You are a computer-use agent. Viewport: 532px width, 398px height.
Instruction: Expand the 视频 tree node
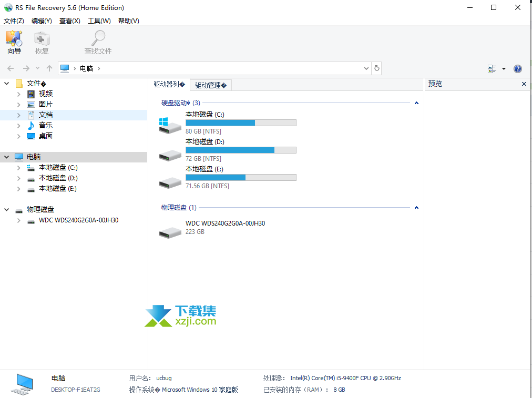[x=18, y=94]
